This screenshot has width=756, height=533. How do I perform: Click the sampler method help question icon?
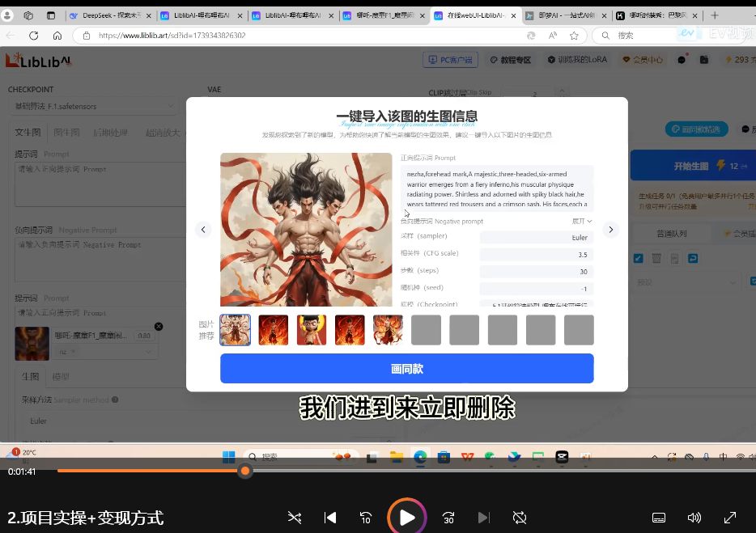(x=115, y=400)
